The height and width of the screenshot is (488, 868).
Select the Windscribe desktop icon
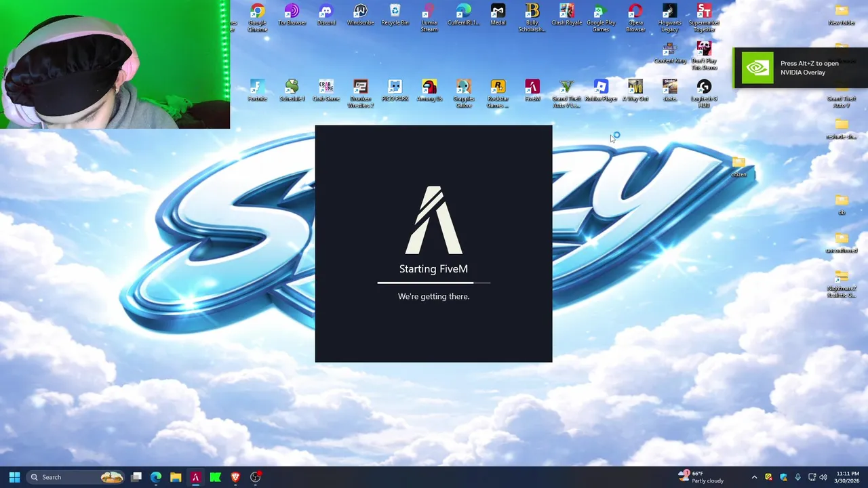pyautogui.click(x=361, y=15)
